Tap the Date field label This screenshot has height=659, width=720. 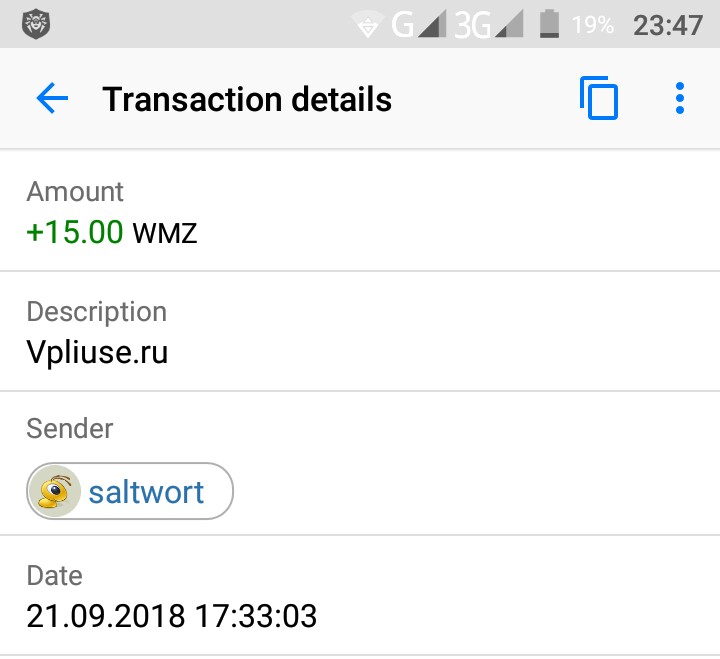[55, 575]
